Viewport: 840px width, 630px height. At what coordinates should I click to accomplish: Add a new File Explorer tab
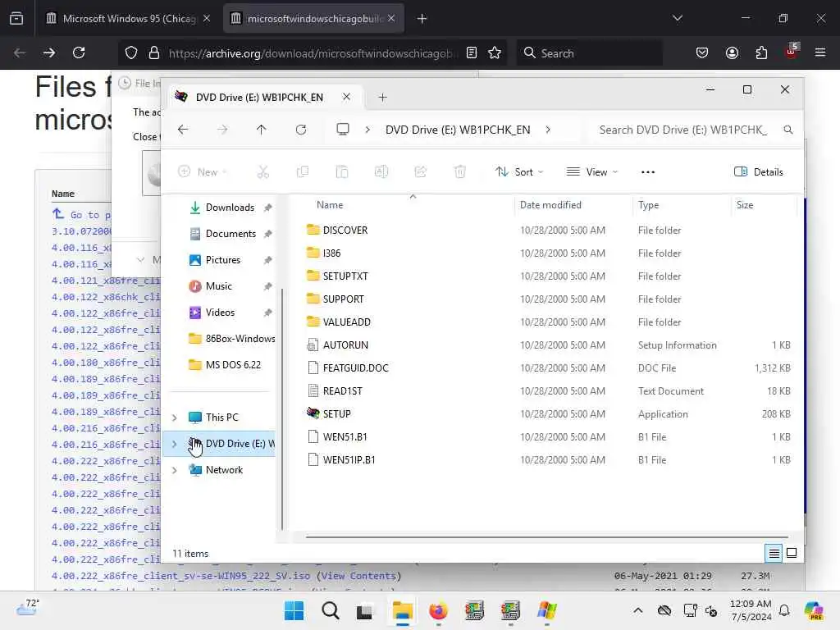pos(382,98)
